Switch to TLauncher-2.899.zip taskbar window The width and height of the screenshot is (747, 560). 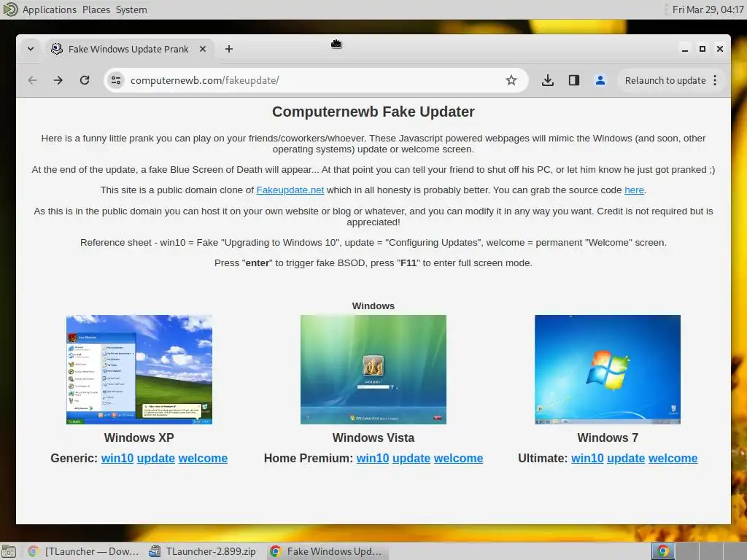click(203, 551)
